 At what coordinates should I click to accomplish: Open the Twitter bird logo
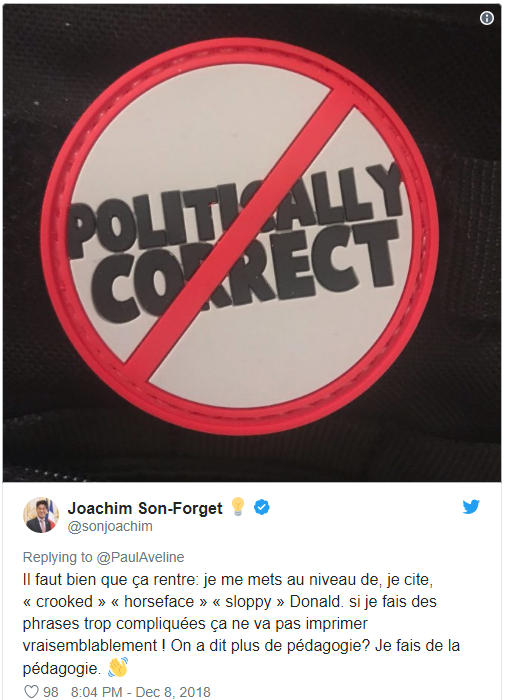(471, 507)
